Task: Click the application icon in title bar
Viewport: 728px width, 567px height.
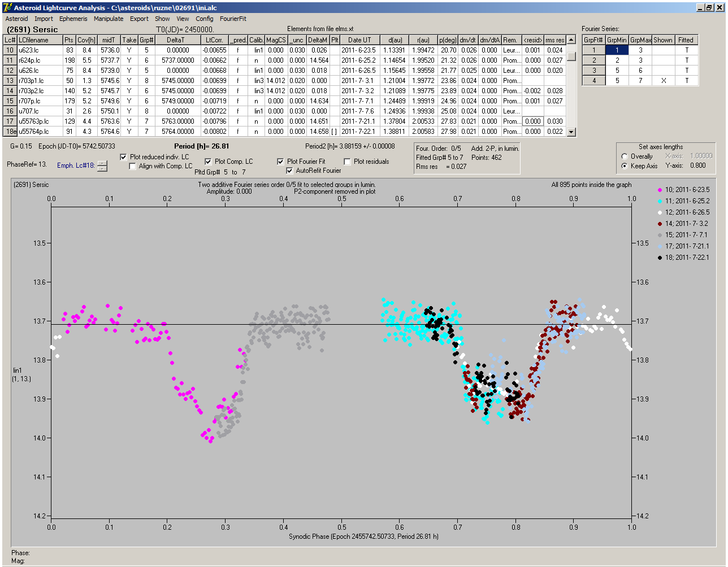Action: 8,8
